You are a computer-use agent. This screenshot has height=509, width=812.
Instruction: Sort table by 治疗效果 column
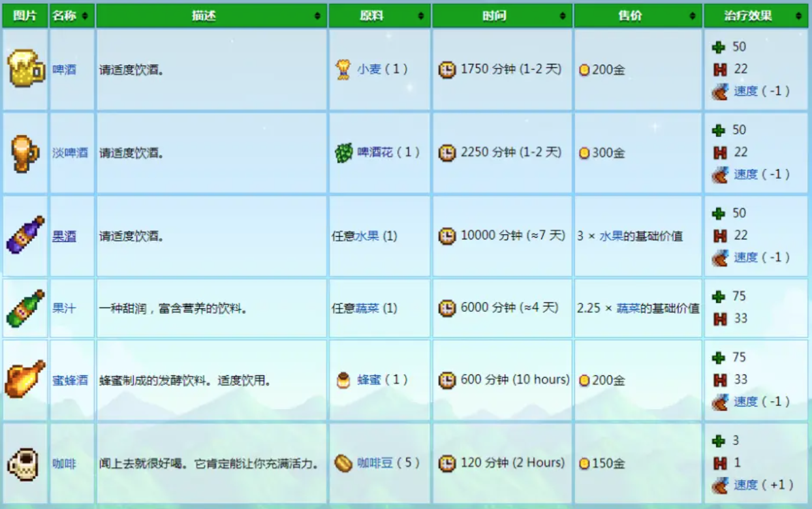click(x=756, y=16)
